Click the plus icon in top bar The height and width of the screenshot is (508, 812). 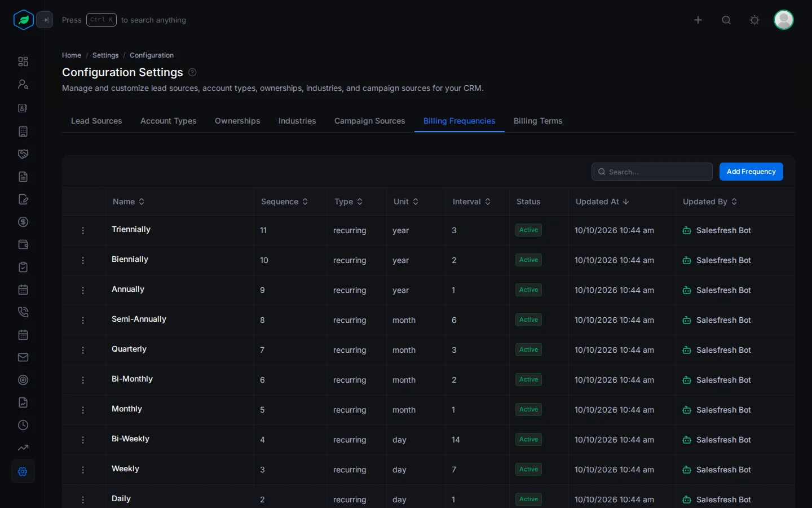pos(698,20)
